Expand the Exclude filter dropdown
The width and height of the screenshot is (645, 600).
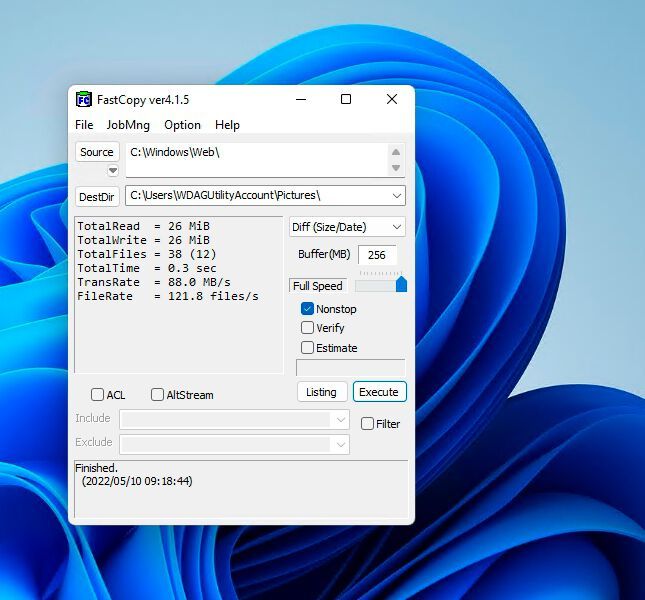(x=341, y=445)
